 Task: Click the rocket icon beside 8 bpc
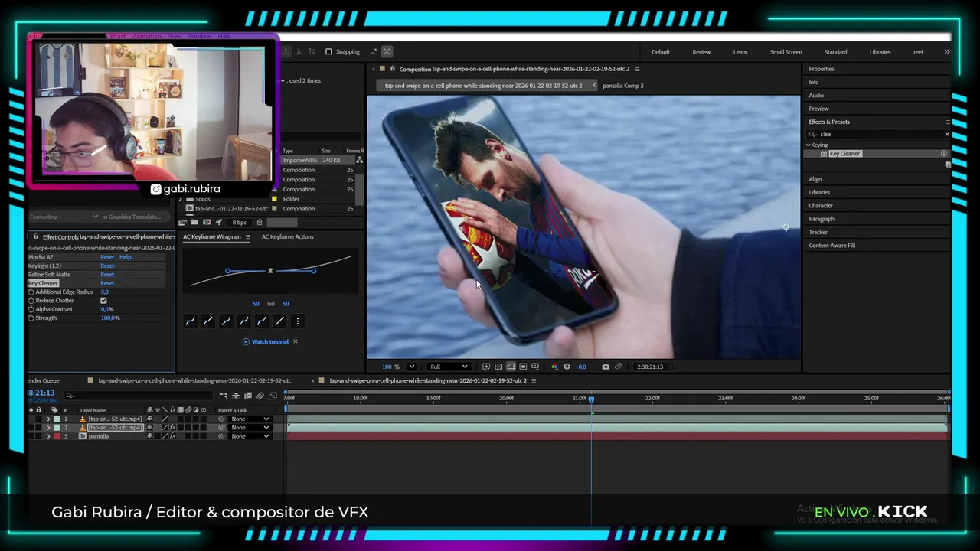pyautogui.click(x=219, y=222)
